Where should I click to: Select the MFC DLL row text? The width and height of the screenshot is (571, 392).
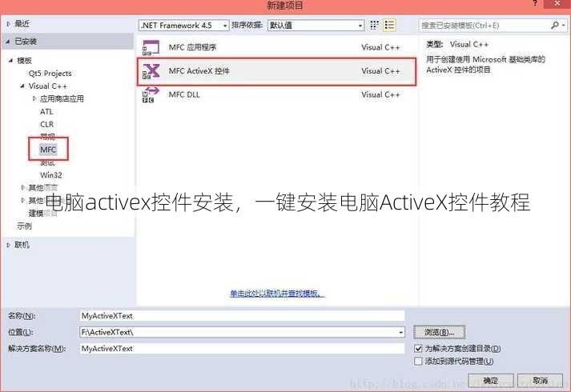click(184, 94)
